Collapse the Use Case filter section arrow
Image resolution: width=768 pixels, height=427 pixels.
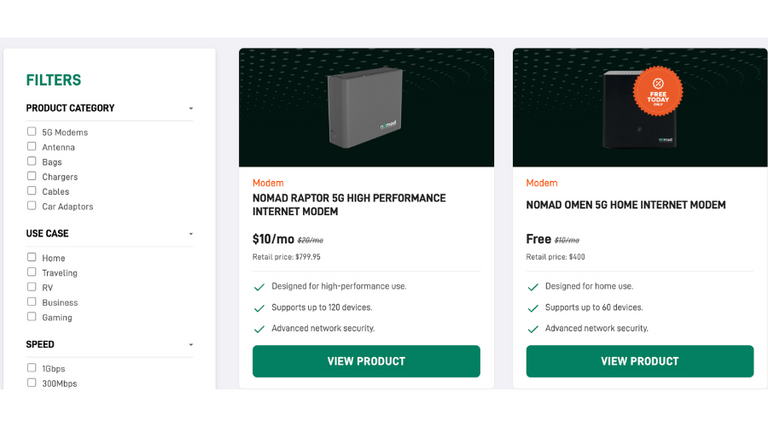pos(191,234)
